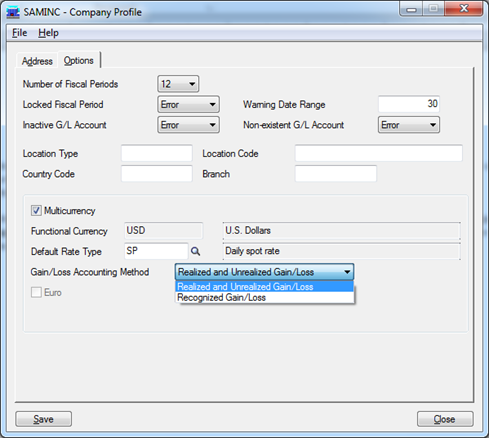Click the Warning Date Range field

click(x=409, y=104)
